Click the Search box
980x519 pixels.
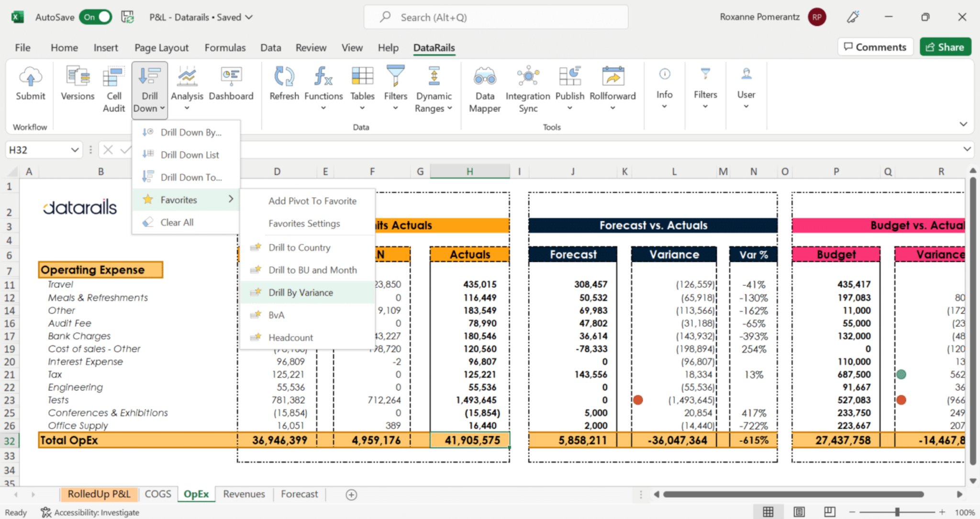point(496,17)
